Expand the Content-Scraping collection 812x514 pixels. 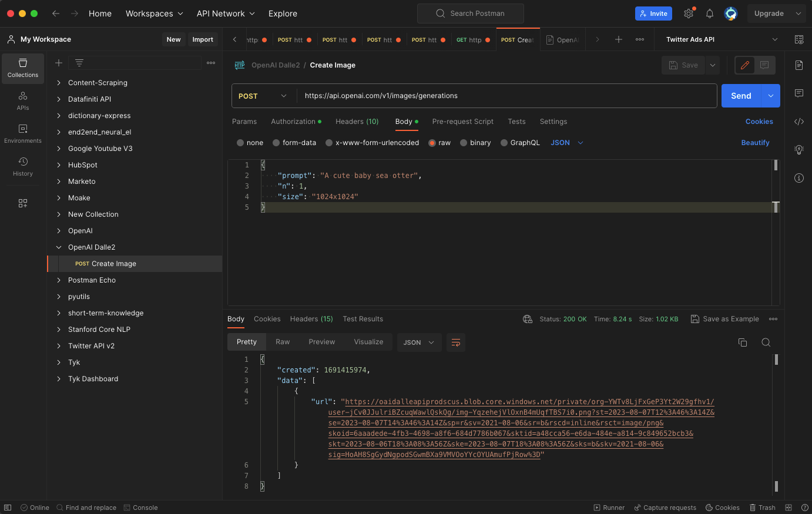click(x=59, y=83)
